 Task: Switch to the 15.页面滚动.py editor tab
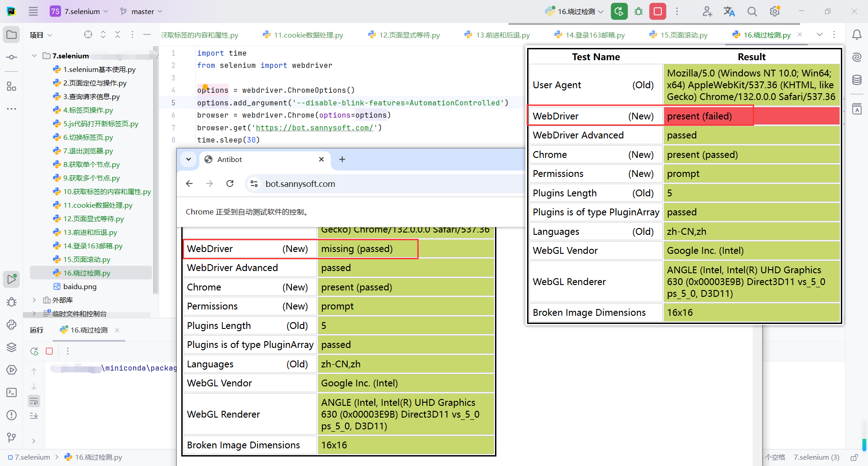coord(683,35)
